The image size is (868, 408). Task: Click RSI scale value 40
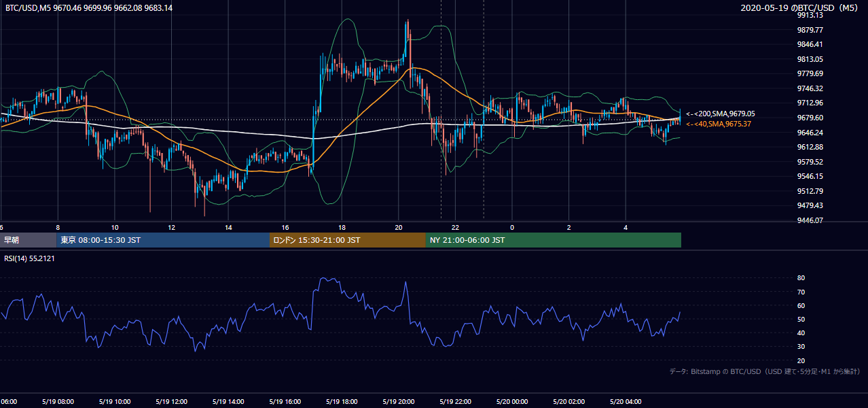point(801,333)
